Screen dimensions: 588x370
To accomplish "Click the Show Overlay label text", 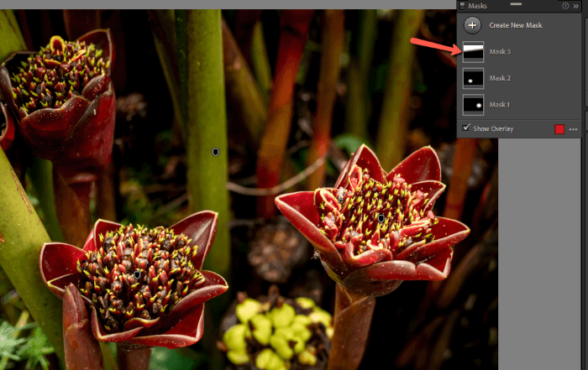I will 493,129.
